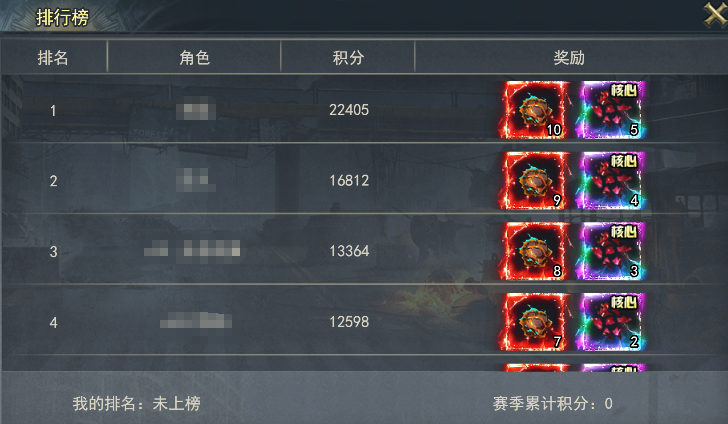Inspect rank 3 red orb reward icon
Screen dimensions: 728x424
pyautogui.click(x=534, y=251)
